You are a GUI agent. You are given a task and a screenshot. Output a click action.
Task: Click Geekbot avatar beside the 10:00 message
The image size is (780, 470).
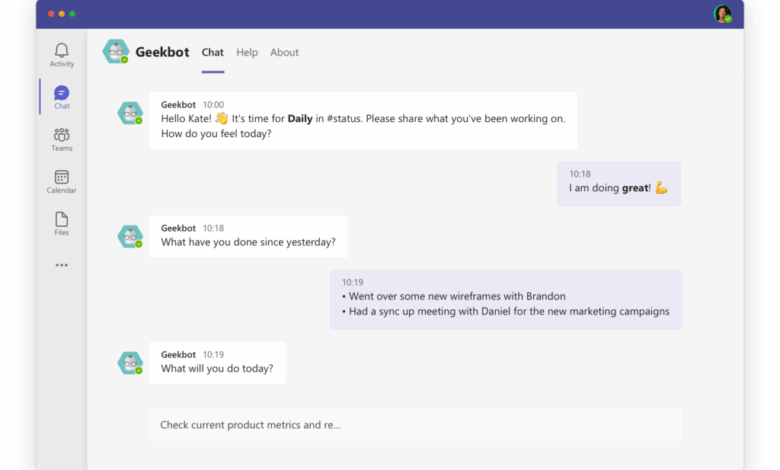[130, 113]
